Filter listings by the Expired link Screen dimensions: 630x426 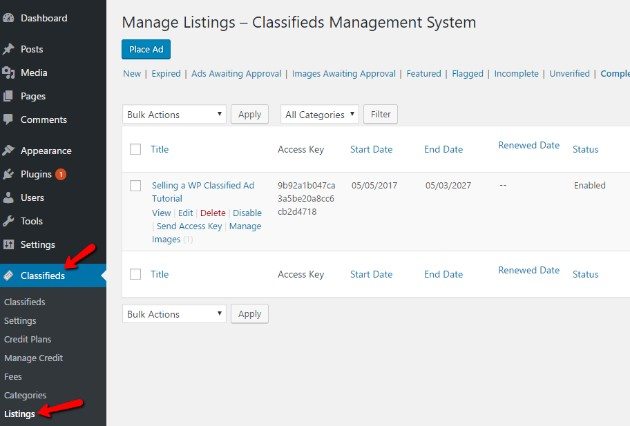[166, 74]
